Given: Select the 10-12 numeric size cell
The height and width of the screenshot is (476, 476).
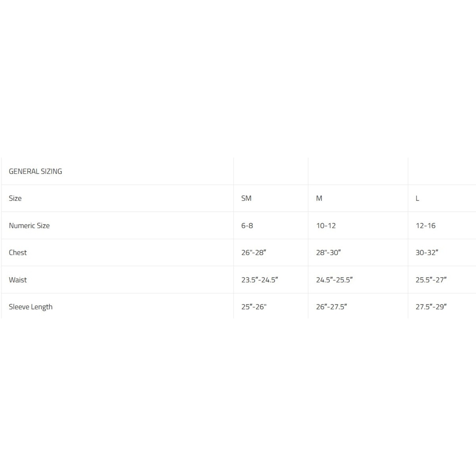Looking at the screenshot, I should pyautogui.click(x=326, y=226).
